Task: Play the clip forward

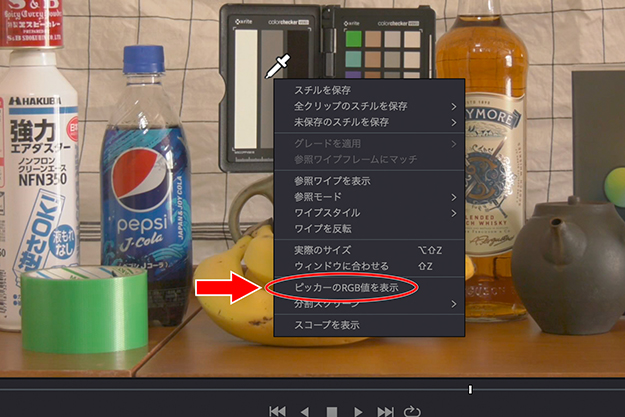Action: pyautogui.click(x=358, y=411)
